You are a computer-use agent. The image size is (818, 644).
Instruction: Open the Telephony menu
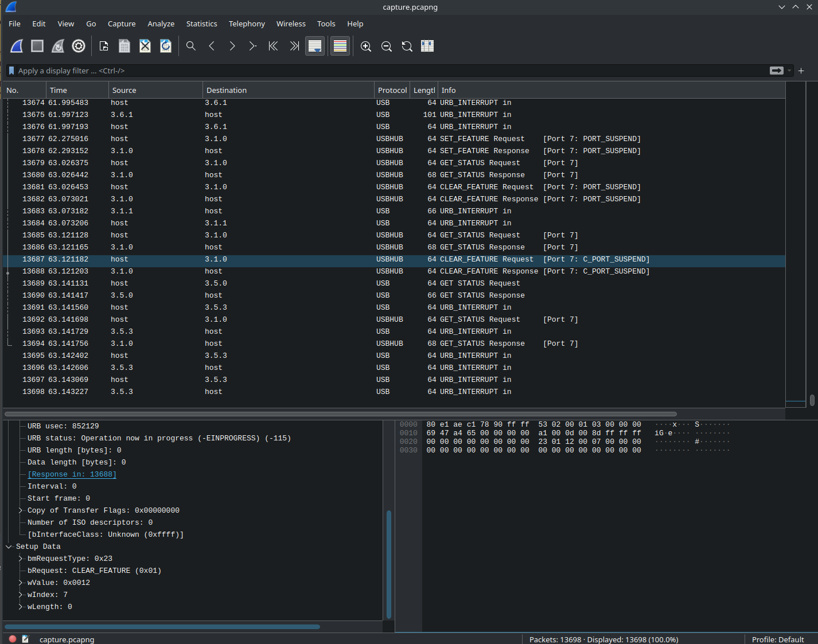247,24
